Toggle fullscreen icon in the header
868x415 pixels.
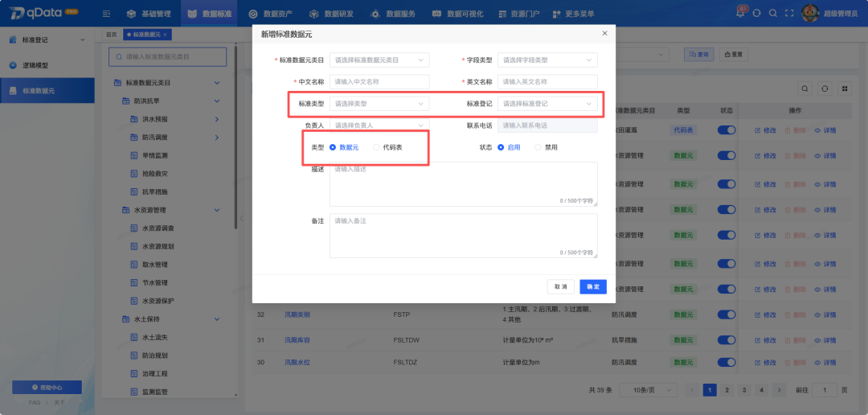(x=789, y=14)
